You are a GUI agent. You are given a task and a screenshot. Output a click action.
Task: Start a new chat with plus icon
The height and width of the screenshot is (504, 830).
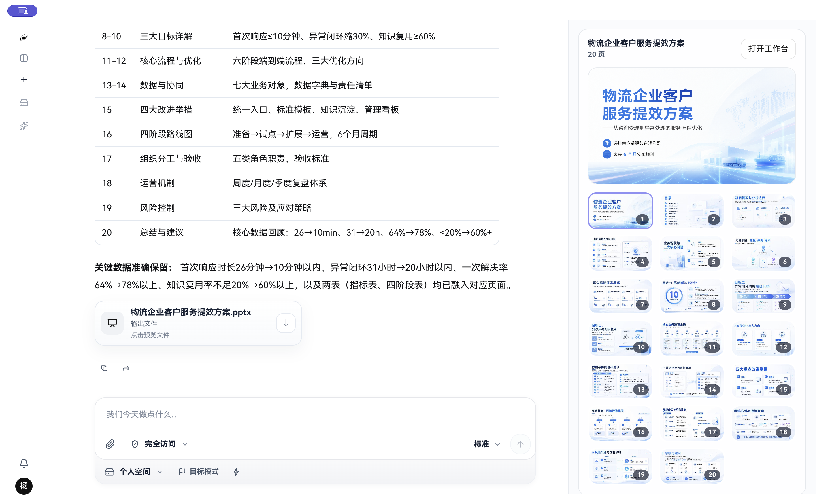[24, 79]
